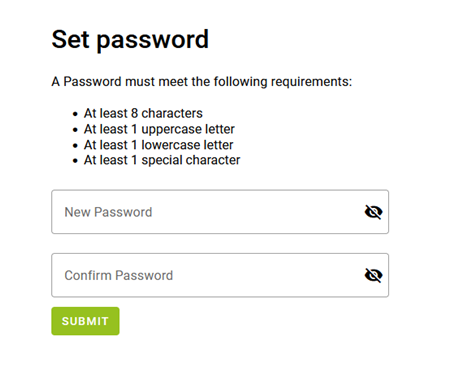Show the New Password field text

[373, 212]
